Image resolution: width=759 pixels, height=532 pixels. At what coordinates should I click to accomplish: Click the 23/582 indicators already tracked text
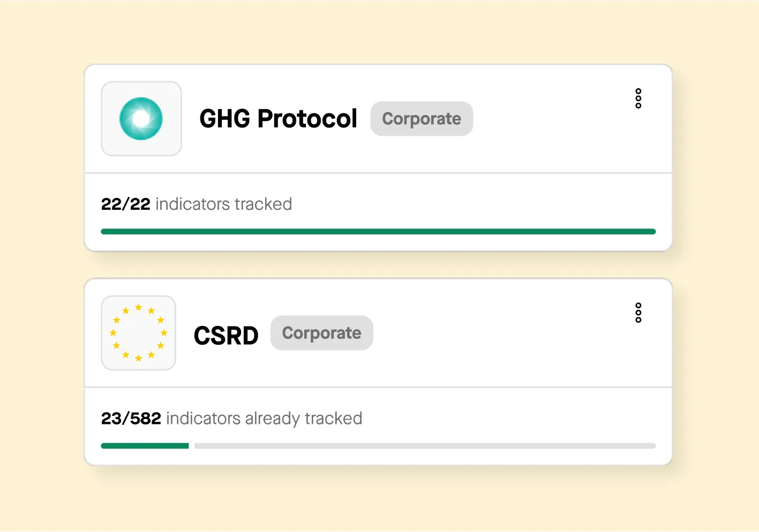tap(231, 418)
